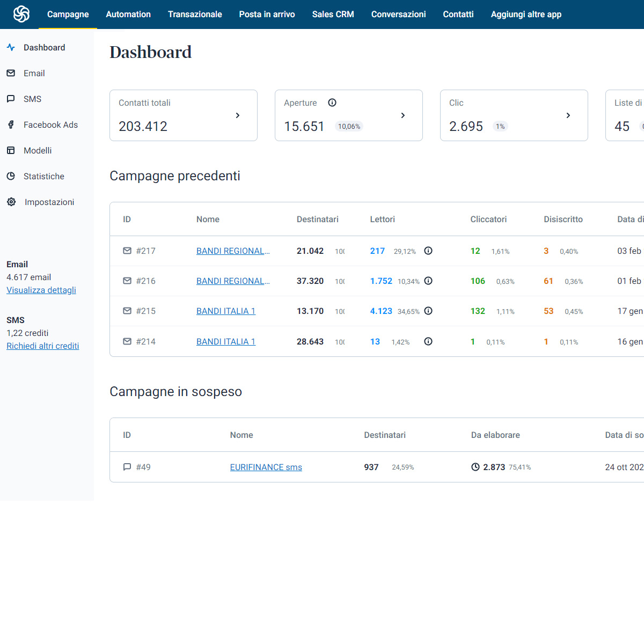The height and width of the screenshot is (644, 644).
Task: Click the Statistiche pie chart icon
Action: (11, 176)
